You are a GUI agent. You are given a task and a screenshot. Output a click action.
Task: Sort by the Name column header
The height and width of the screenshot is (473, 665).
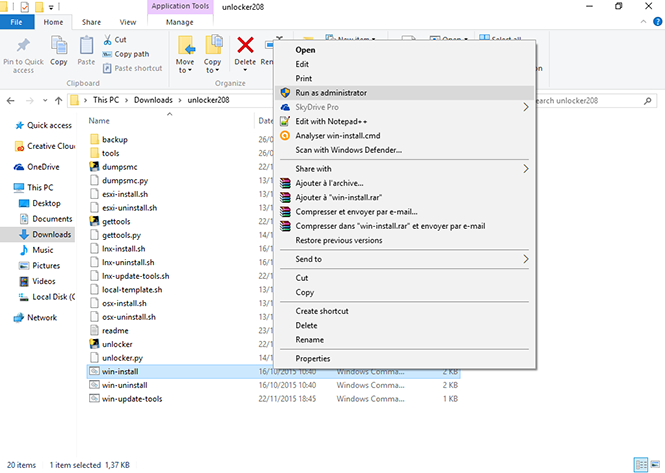[99, 120]
